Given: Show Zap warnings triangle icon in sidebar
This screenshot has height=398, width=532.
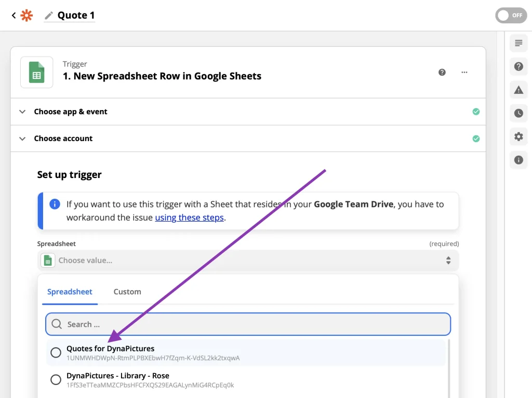Looking at the screenshot, I should [x=518, y=90].
